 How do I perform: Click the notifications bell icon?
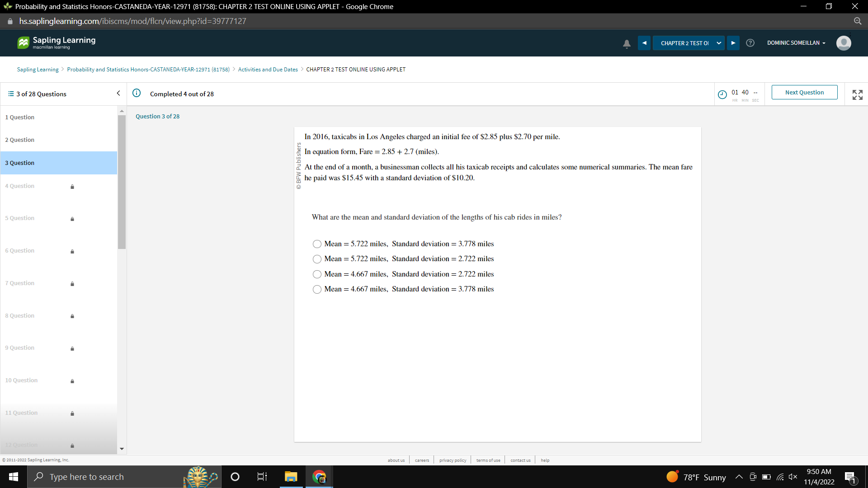pos(627,43)
